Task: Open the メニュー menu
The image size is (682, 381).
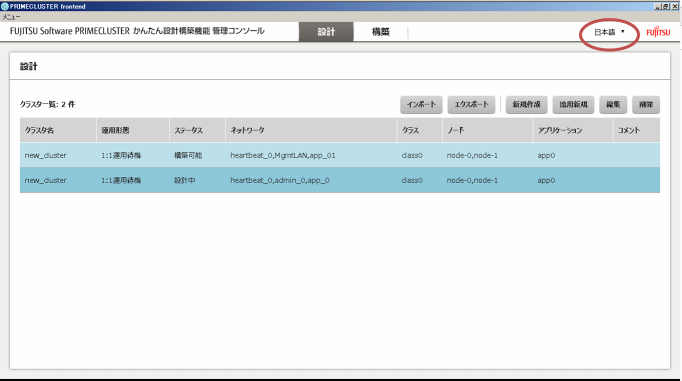Action: click(x=11, y=17)
